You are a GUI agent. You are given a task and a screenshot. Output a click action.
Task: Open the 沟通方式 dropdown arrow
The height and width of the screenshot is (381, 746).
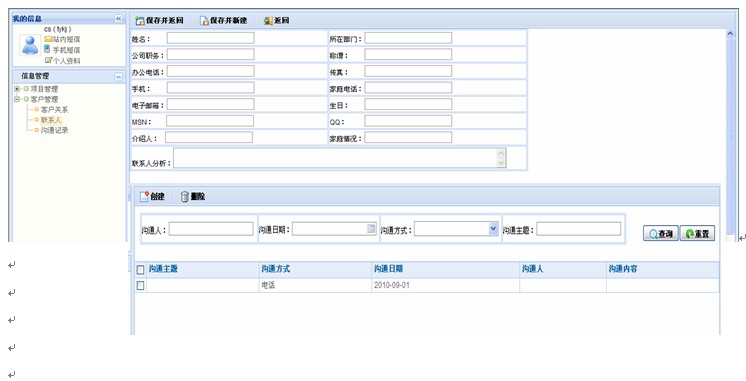(x=493, y=229)
